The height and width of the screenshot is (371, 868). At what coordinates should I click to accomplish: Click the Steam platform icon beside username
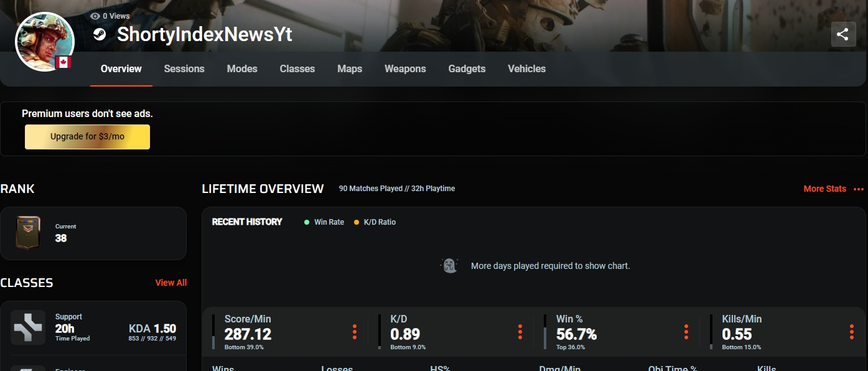tap(100, 34)
